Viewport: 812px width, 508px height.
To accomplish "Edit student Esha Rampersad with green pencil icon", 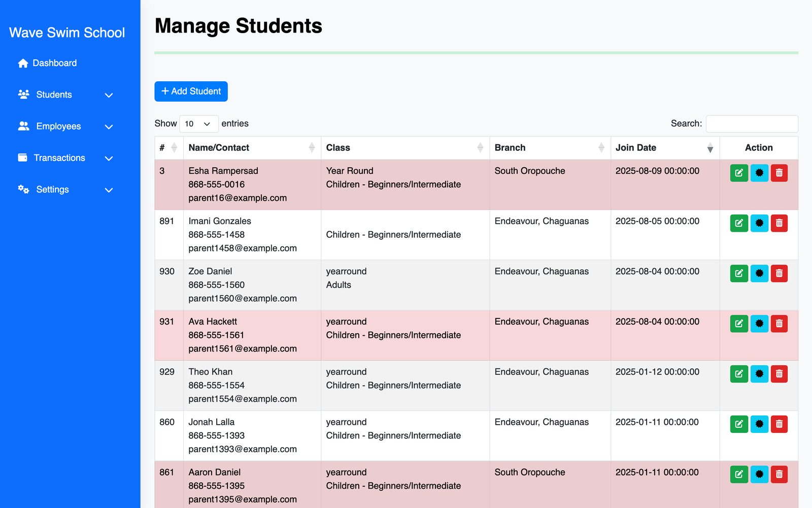I will coord(739,173).
